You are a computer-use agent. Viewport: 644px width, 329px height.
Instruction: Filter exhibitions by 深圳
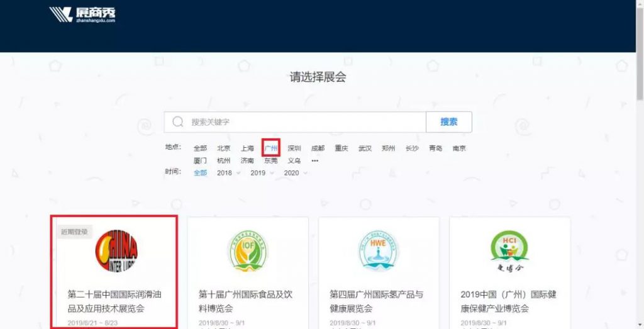tap(294, 148)
